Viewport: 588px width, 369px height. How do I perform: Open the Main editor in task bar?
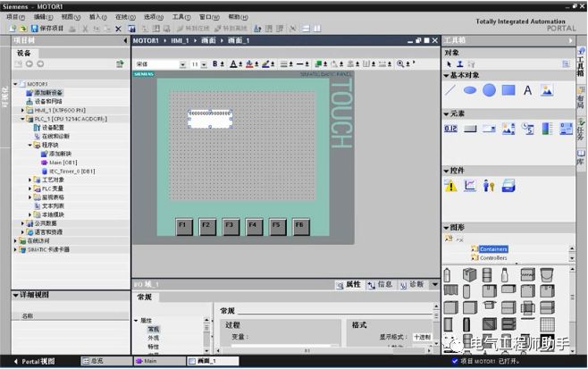(x=160, y=361)
